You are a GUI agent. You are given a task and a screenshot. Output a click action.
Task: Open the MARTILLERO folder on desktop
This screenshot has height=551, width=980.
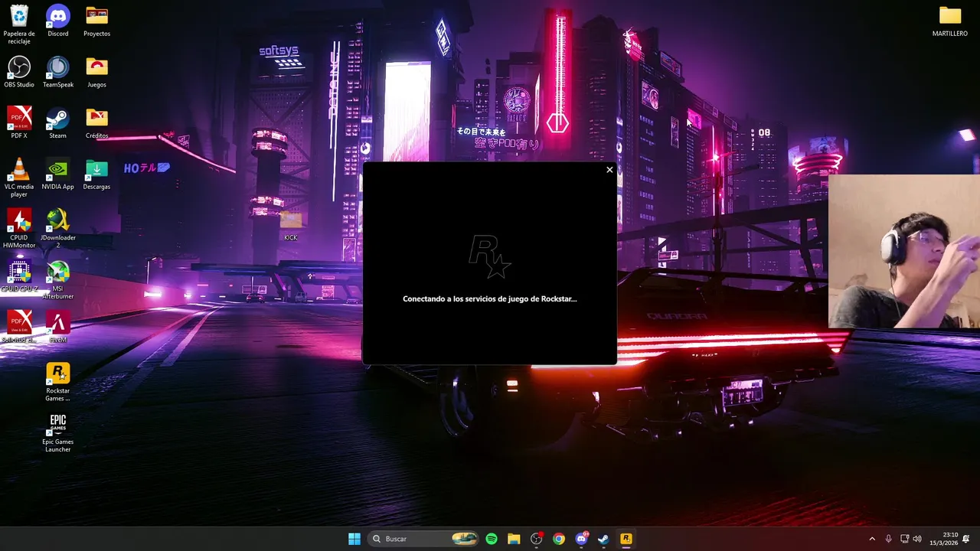pyautogui.click(x=949, y=21)
